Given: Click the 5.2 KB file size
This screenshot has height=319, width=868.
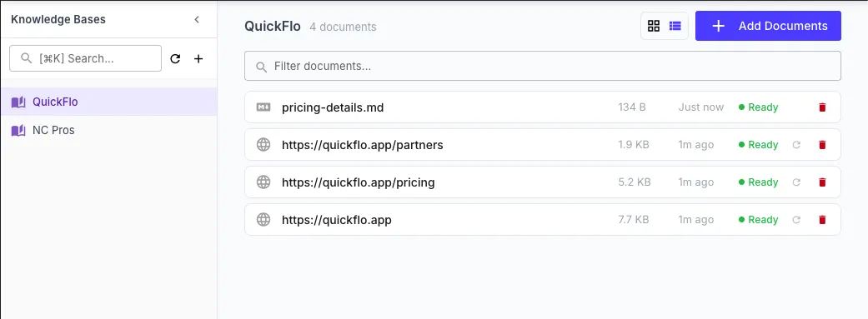Looking at the screenshot, I should pyautogui.click(x=635, y=182).
